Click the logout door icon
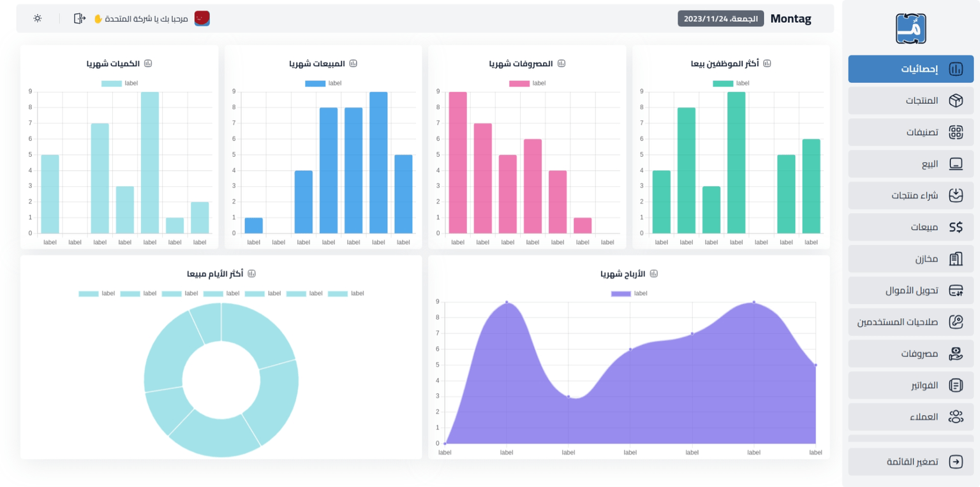This screenshot has width=980, height=487. coord(79,18)
